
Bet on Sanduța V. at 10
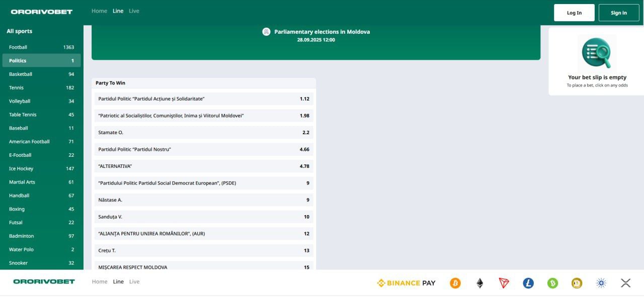(204, 217)
